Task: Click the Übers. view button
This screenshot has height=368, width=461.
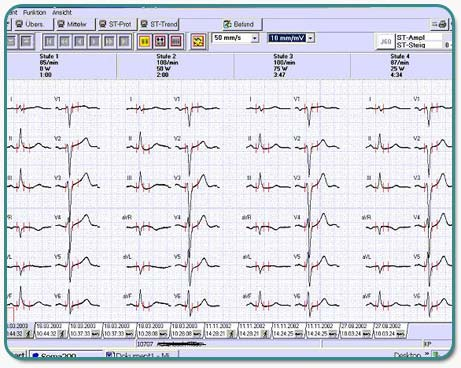Action: click(x=33, y=24)
